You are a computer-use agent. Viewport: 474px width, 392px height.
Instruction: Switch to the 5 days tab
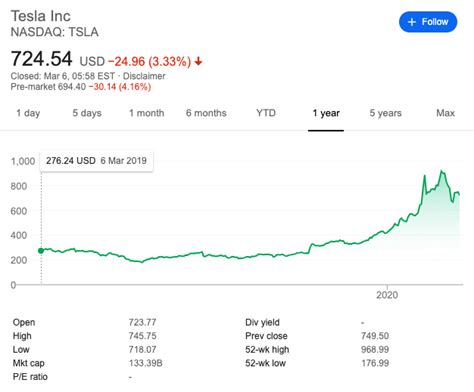(87, 113)
